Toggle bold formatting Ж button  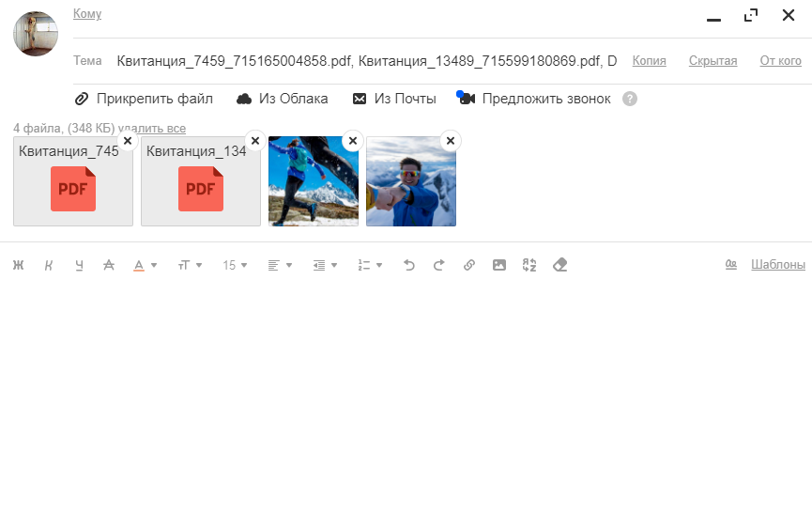coord(18,265)
